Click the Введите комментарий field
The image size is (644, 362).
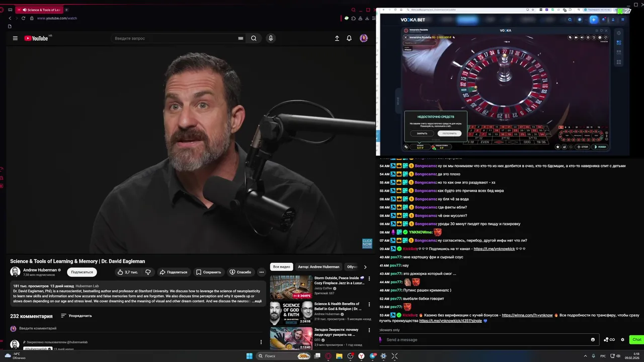[141, 328]
